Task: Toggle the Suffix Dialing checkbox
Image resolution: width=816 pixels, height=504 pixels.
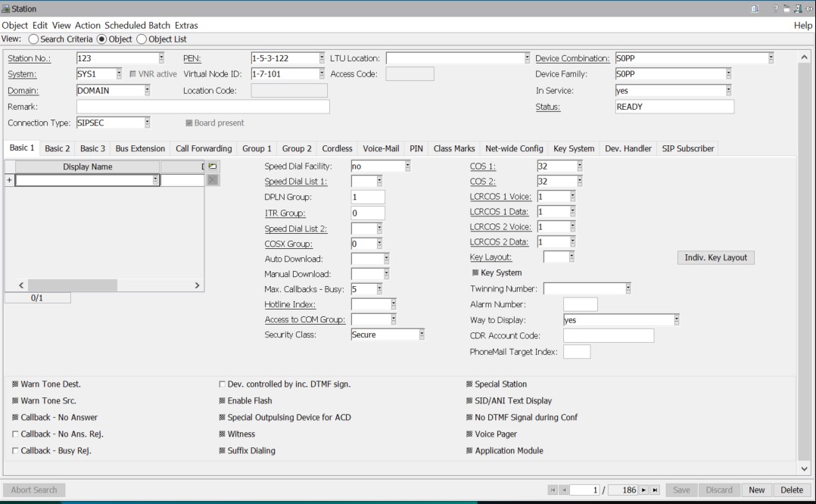Action: tap(223, 451)
